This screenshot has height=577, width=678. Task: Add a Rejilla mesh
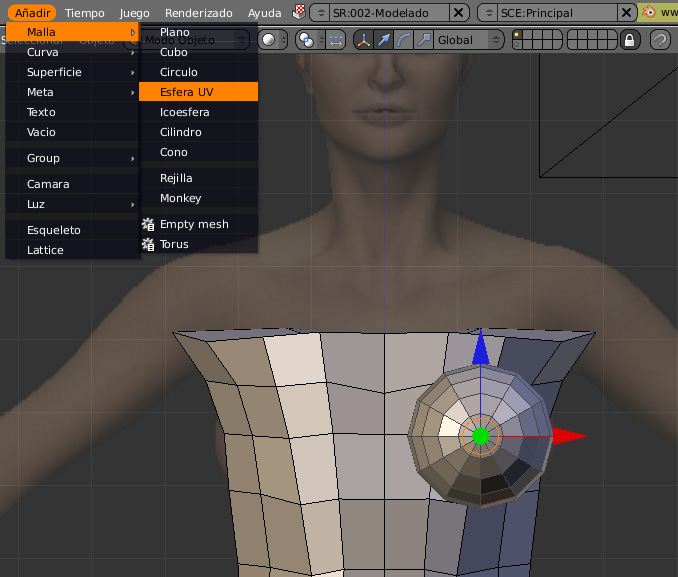coord(198,178)
